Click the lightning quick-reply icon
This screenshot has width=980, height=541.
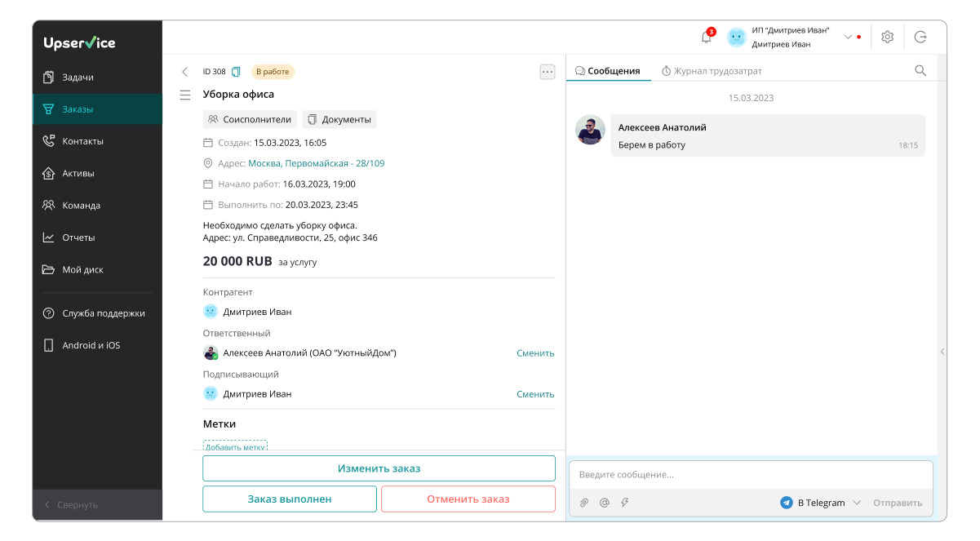[625, 503]
